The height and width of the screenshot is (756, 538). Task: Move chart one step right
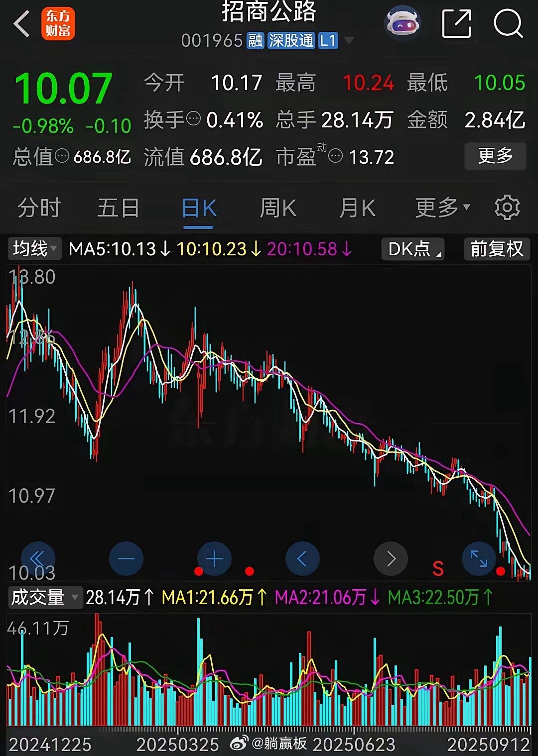391,559
